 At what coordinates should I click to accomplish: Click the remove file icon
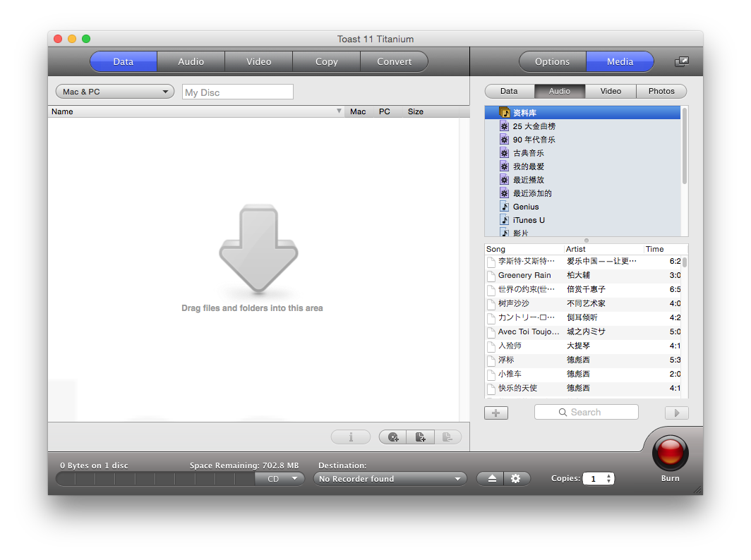447,437
